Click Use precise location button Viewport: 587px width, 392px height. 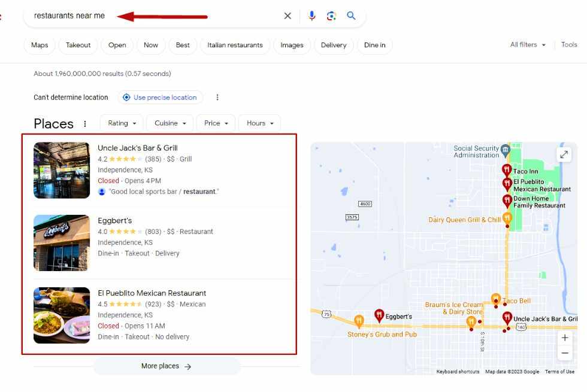tap(161, 97)
